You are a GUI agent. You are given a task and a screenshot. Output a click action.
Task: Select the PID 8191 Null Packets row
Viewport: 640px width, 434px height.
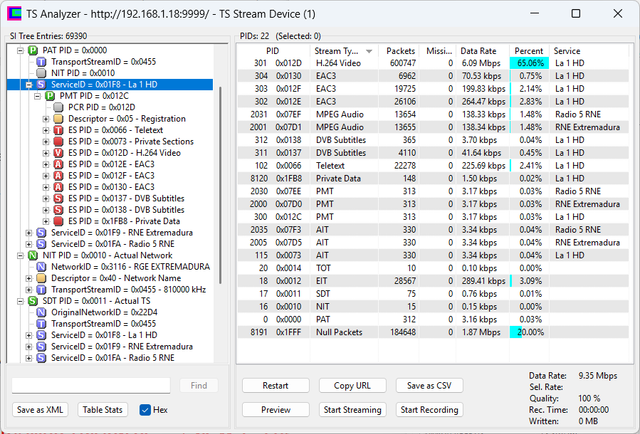[x=433, y=332]
